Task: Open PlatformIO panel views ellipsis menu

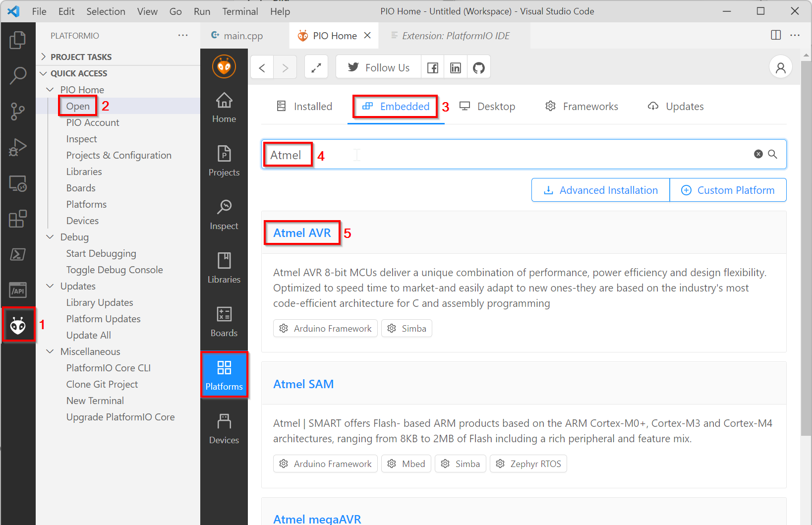Action: [183, 35]
